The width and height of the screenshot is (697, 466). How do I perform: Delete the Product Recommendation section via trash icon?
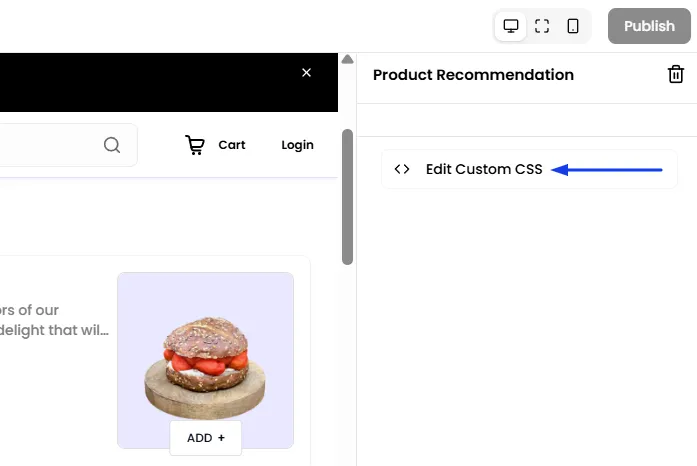click(x=676, y=74)
